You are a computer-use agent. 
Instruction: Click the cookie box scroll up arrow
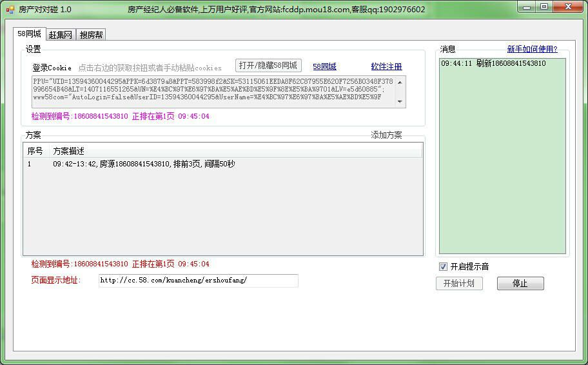(400, 82)
